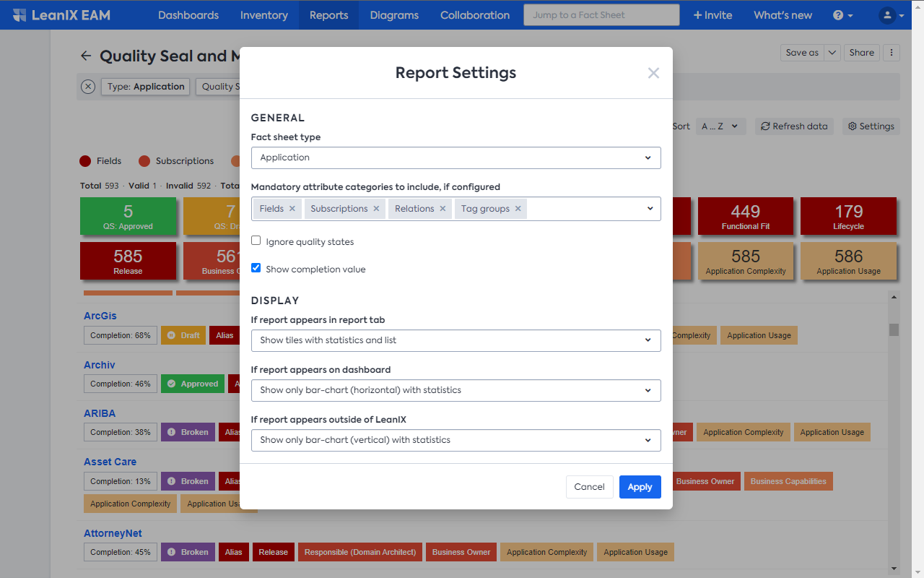Click Completion: 68% on ArcGis
This screenshot has width=924, height=578.
coord(121,335)
